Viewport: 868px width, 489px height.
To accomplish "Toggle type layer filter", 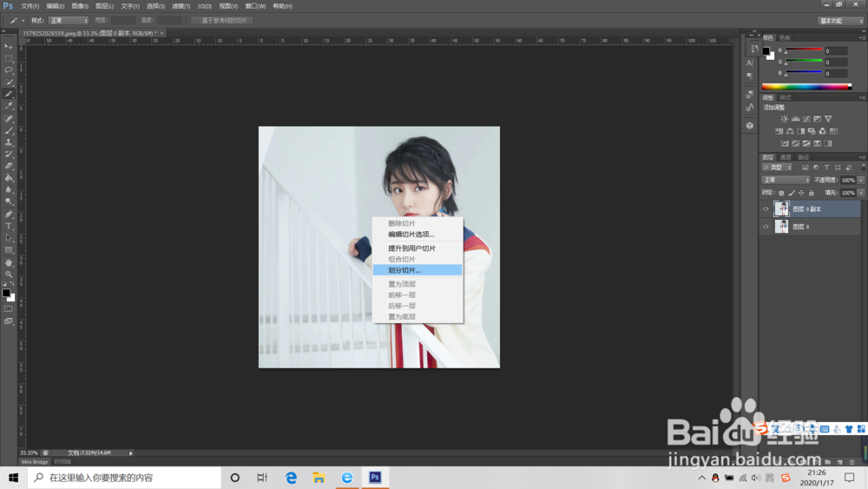I will 826,168.
